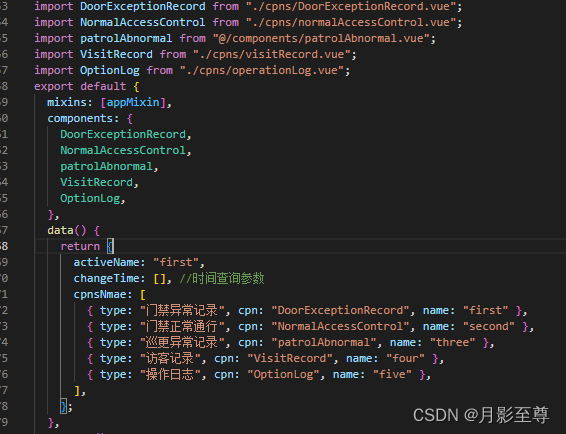Click the "NormalAccessControl" cpn string value

(x=340, y=326)
